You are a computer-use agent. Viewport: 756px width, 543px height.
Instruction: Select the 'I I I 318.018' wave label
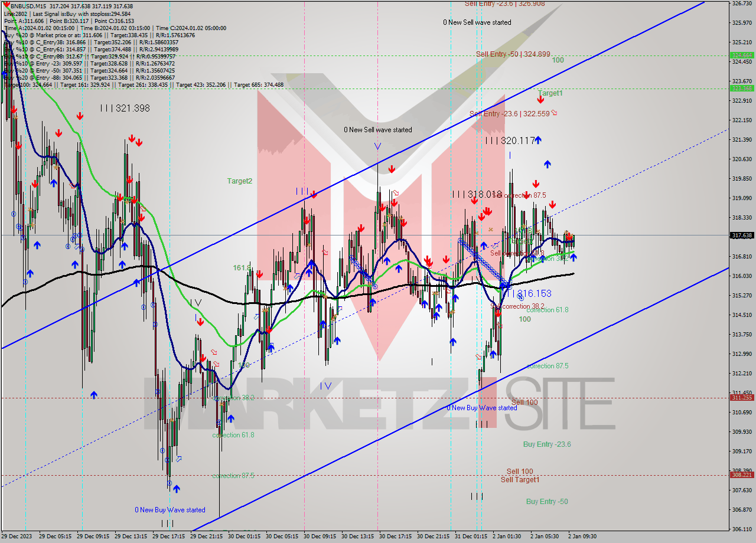477,194
